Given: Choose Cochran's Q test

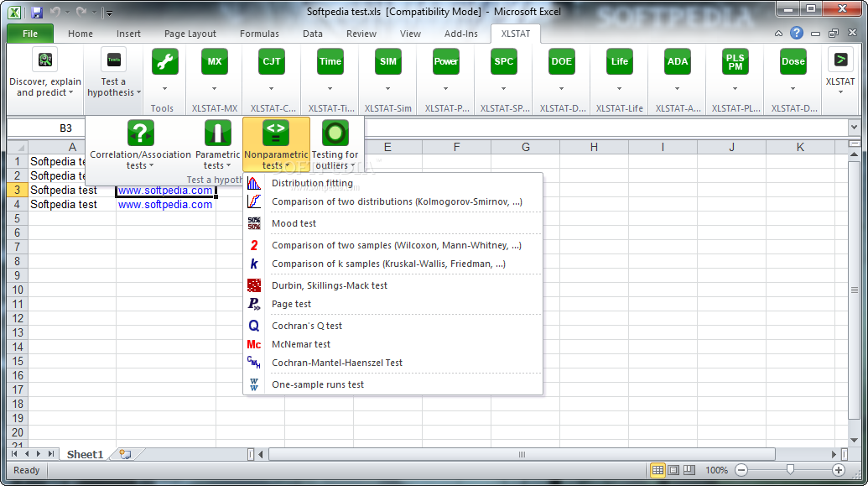Looking at the screenshot, I should point(393,326).
